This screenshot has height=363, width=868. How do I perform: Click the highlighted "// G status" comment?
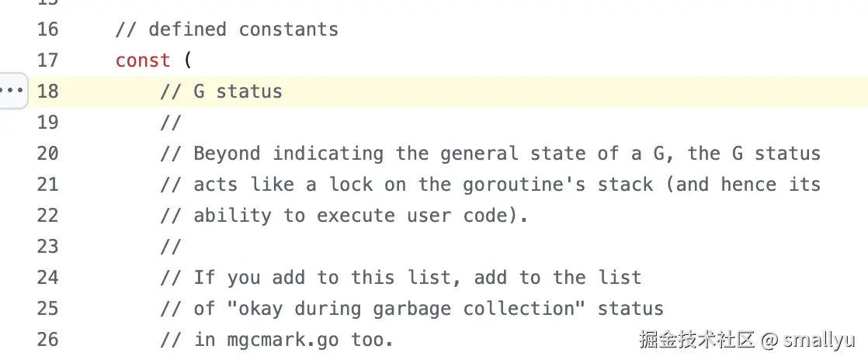[x=221, y=92]
